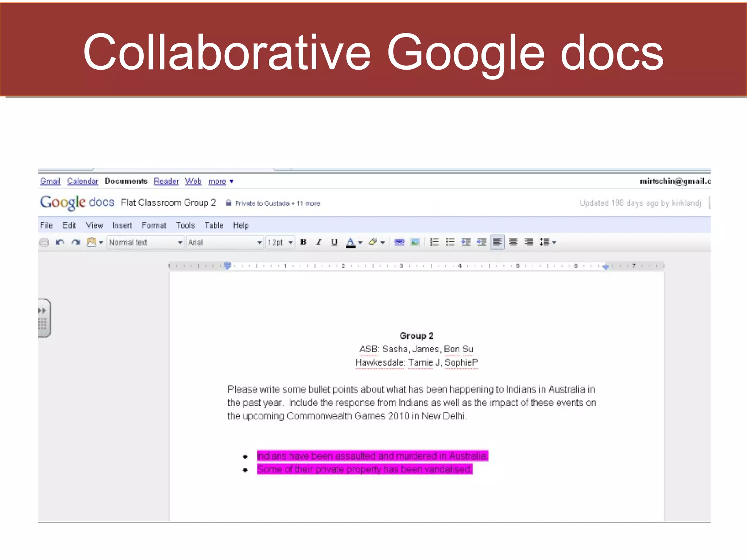
Task: Click the Documents label in top bar
Action: click(x=126, y=181)
